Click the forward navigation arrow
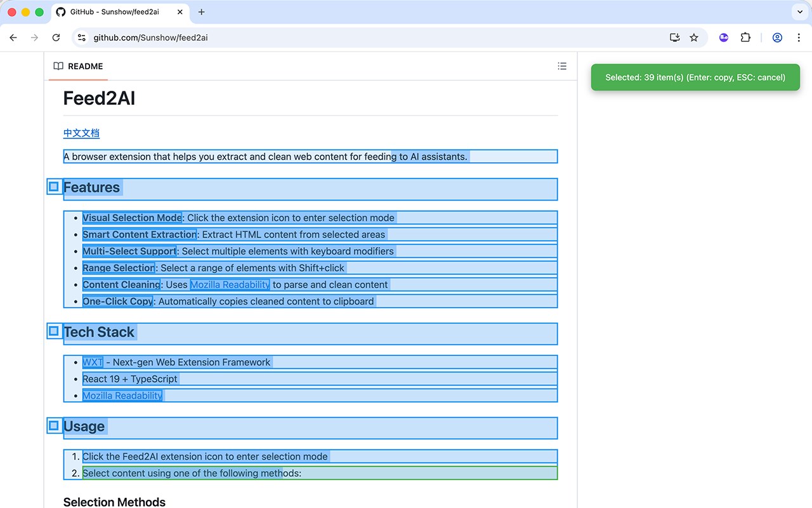The width and height of the screenshot is (812, 508). pos(34,37)
